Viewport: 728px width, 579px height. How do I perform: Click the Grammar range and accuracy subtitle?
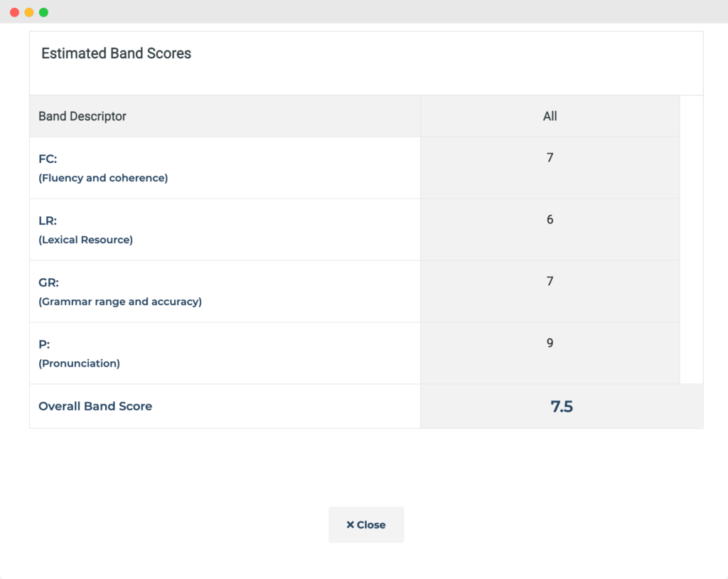[x=120, y=302]
